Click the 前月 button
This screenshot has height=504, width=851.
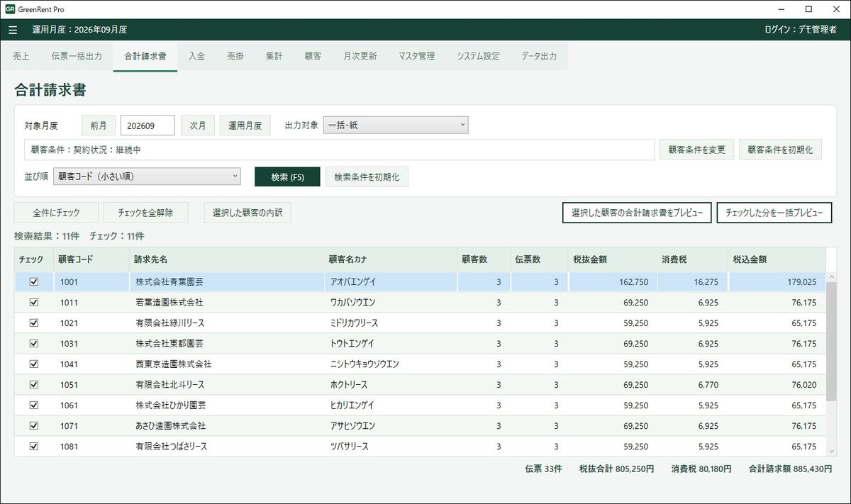[x=99, y=125]
